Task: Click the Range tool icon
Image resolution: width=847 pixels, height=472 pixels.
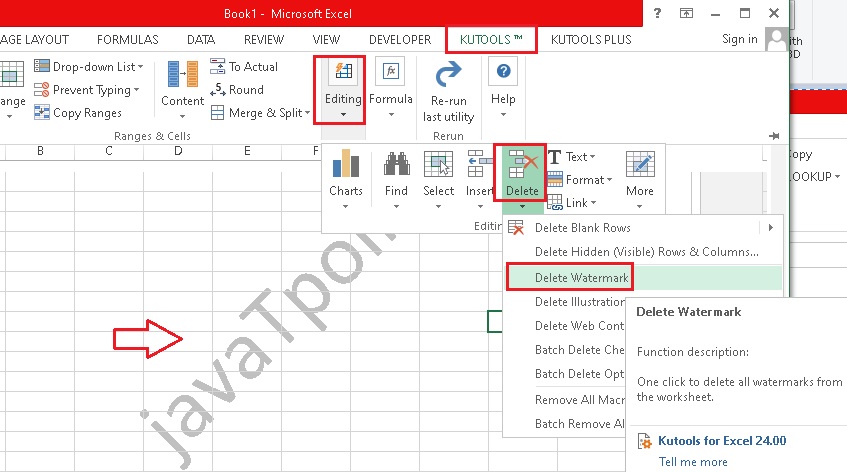Action: click(11, 74)
